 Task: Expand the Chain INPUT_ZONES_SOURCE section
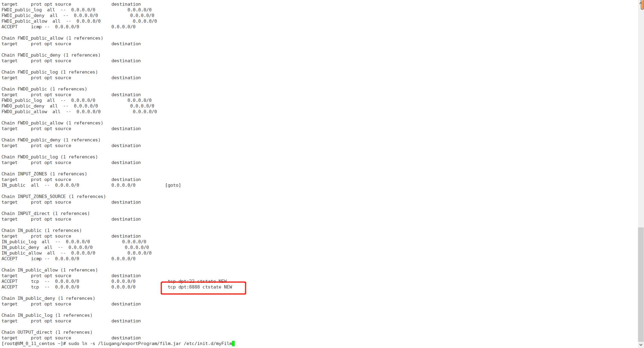click(x=54, y=196)
